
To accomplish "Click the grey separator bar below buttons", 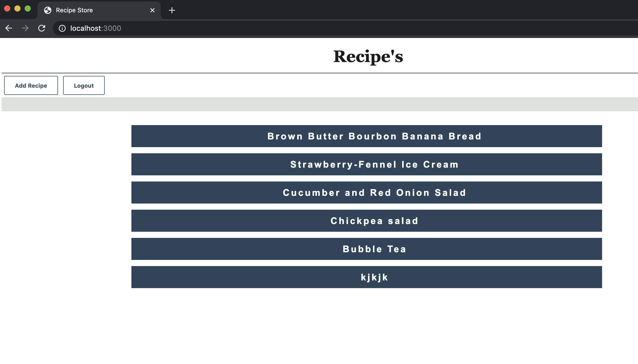I will [319, 104].
